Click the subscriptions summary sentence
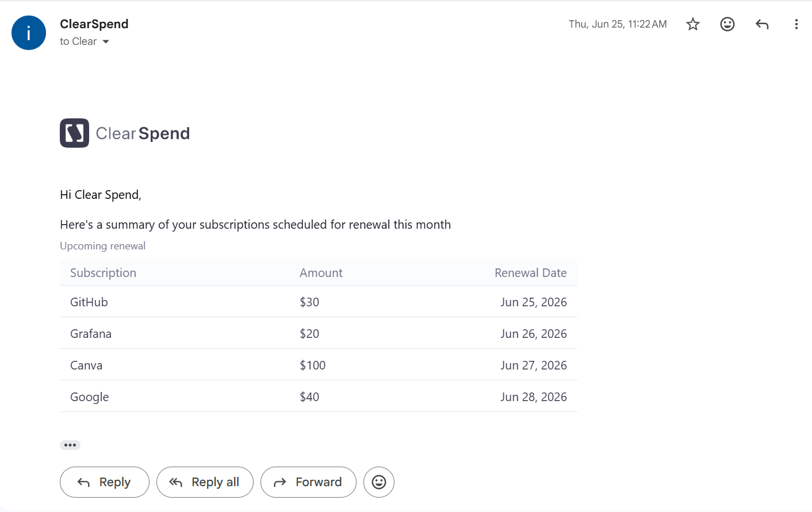Viewport: 812px width, 512px height. click(x=255, y=225)
